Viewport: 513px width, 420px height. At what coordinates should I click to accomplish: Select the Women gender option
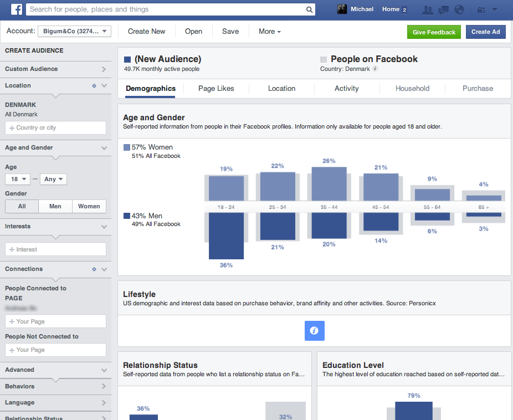point(89,207)
